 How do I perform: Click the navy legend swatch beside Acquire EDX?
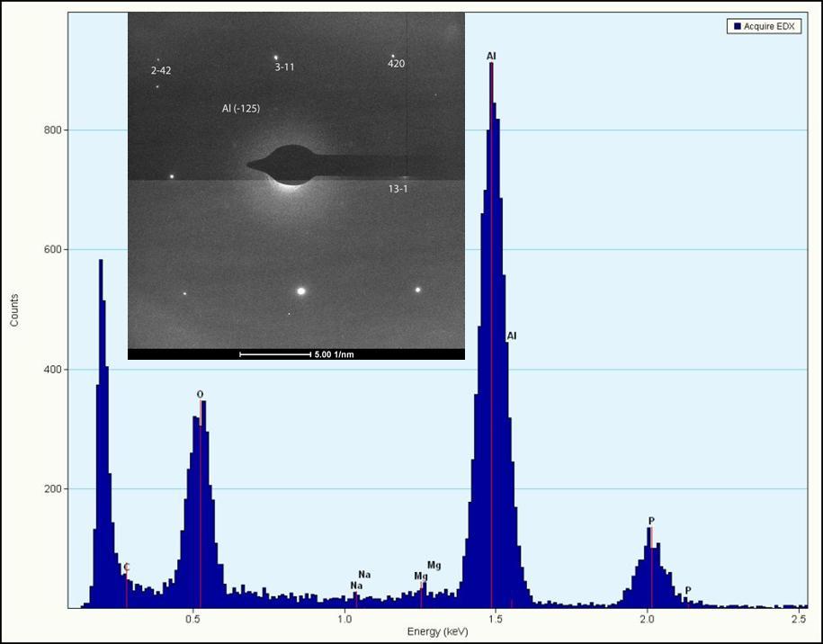(737, 26)
